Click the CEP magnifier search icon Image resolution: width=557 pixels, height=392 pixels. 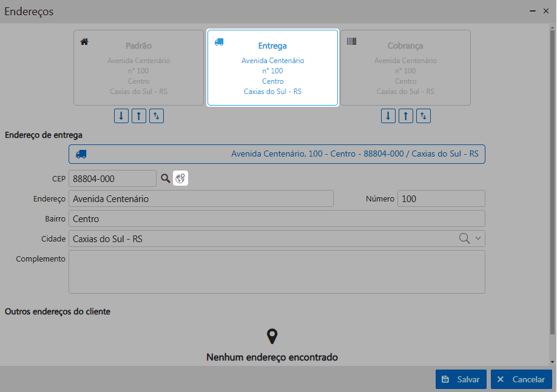tap(166, 178)
